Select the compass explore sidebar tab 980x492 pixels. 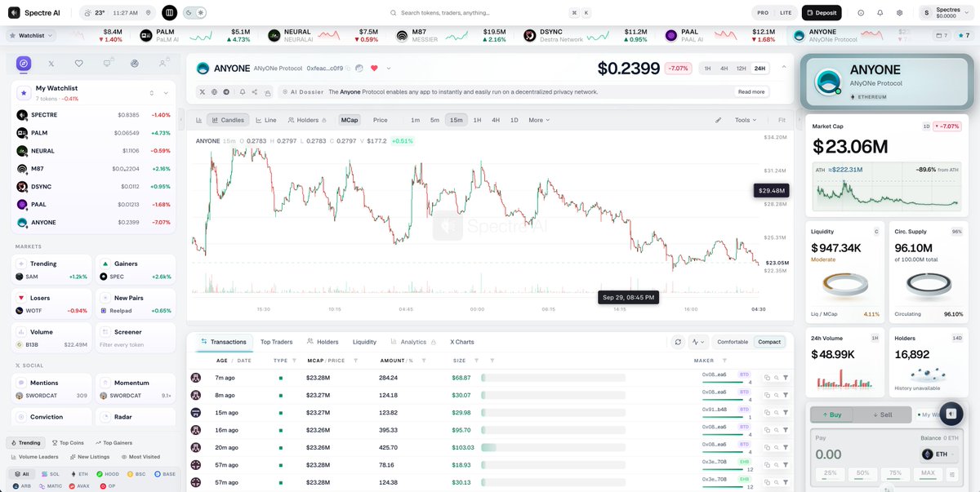24,63
